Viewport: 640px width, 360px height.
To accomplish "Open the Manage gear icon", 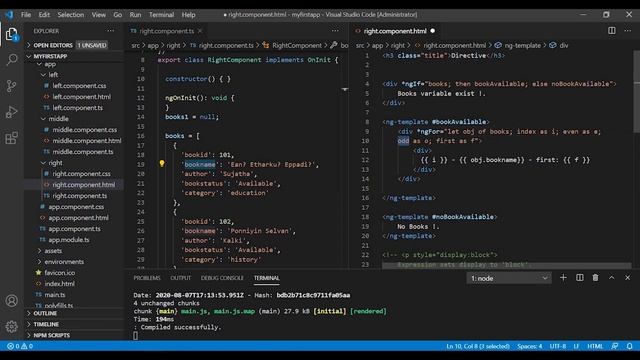I will click(12, 326).
